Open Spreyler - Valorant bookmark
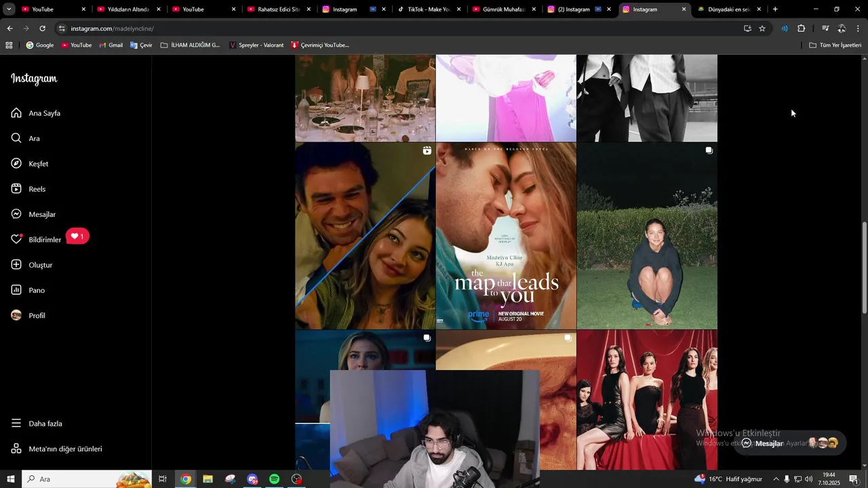The width and height of the screenshot is (868, 488). pos(256,45)
